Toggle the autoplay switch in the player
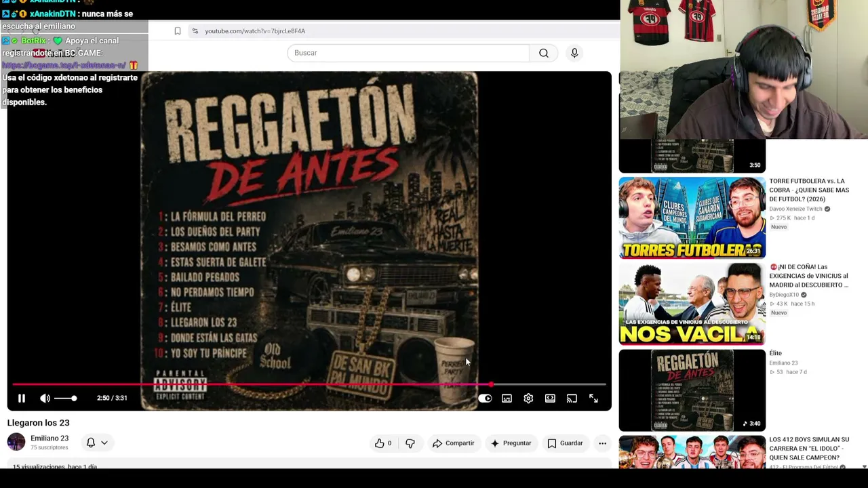This screenshot has width=868, height=488. pos(485,399)
